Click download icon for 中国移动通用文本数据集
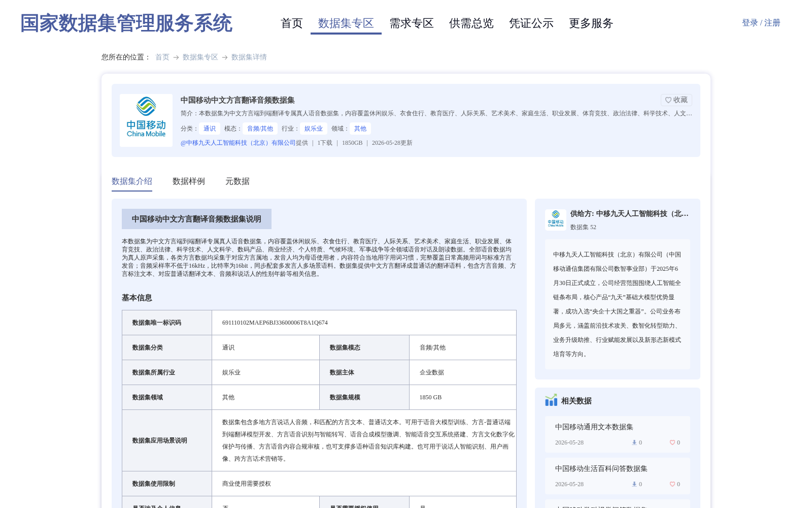Screen dimensions: 812x508 (634, 442)
